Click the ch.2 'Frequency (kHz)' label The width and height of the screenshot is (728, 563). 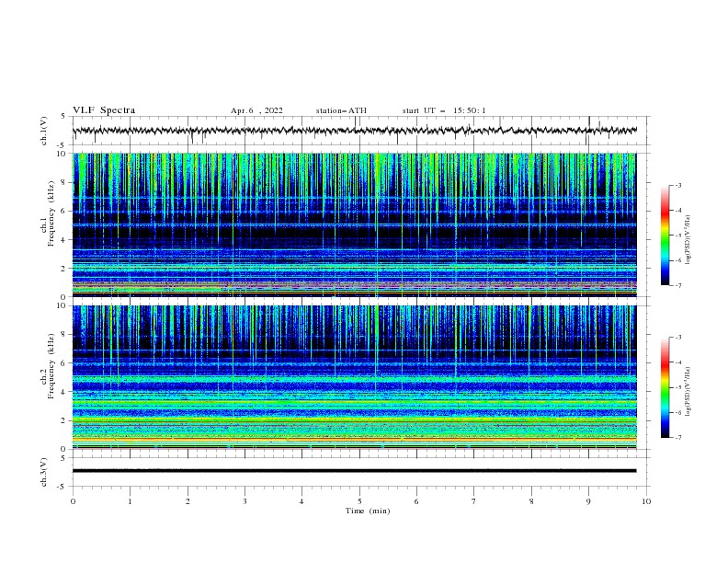tap(51, 366)
